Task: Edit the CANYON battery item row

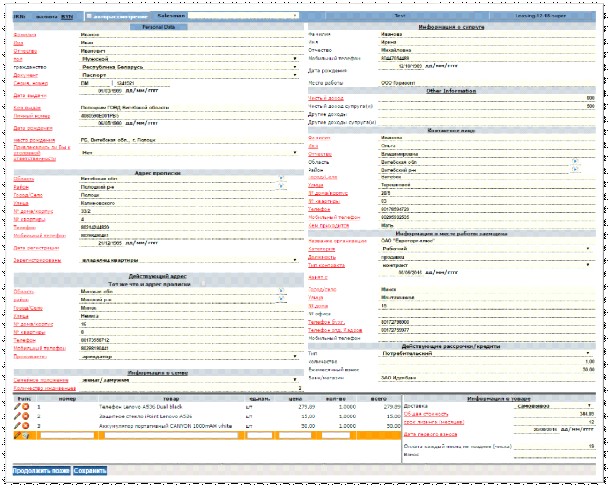Action: coord(17,426)
